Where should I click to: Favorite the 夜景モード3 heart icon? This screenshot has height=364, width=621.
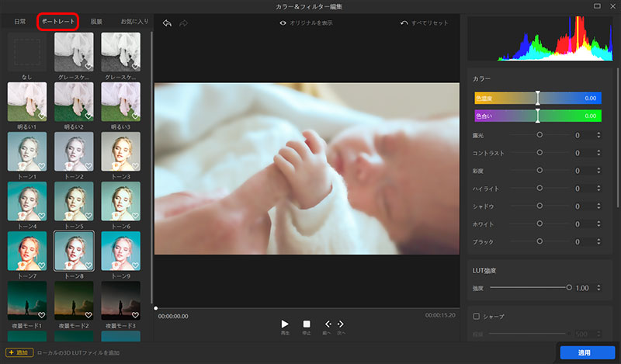[135, 315]
